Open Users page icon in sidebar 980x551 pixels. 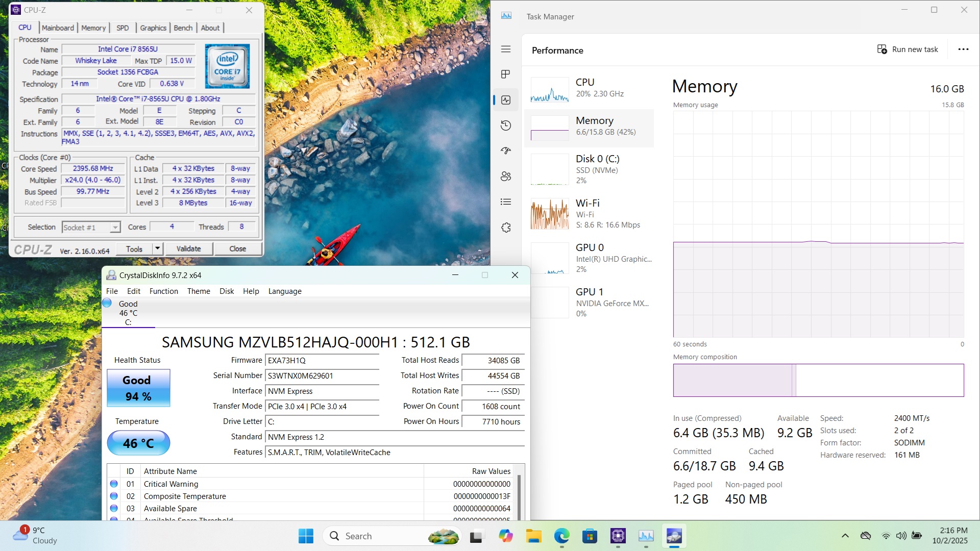click(506, 177)
